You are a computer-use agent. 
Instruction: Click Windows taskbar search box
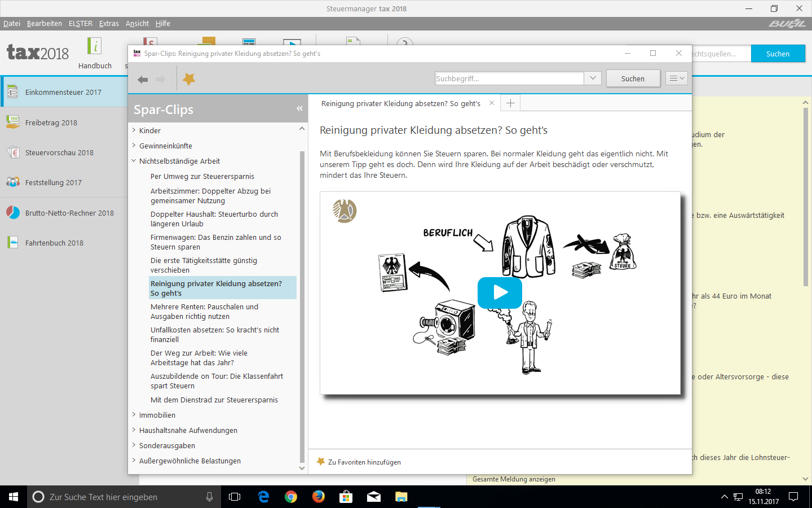123,497
